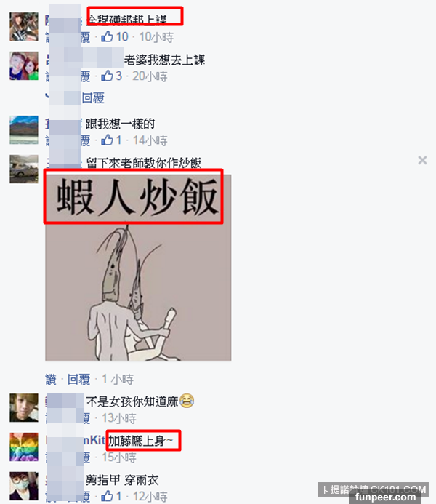Open masked avatar beside 剪指甲 穿雨衣
The image size is (436, 504).
tap(24, 486)
